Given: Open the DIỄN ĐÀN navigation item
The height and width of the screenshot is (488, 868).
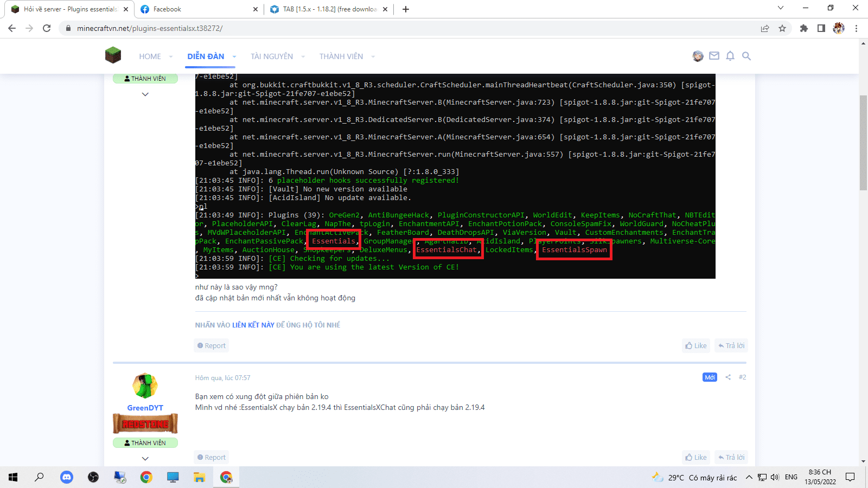Looking at the screenshot, I should tap(206, 56).
